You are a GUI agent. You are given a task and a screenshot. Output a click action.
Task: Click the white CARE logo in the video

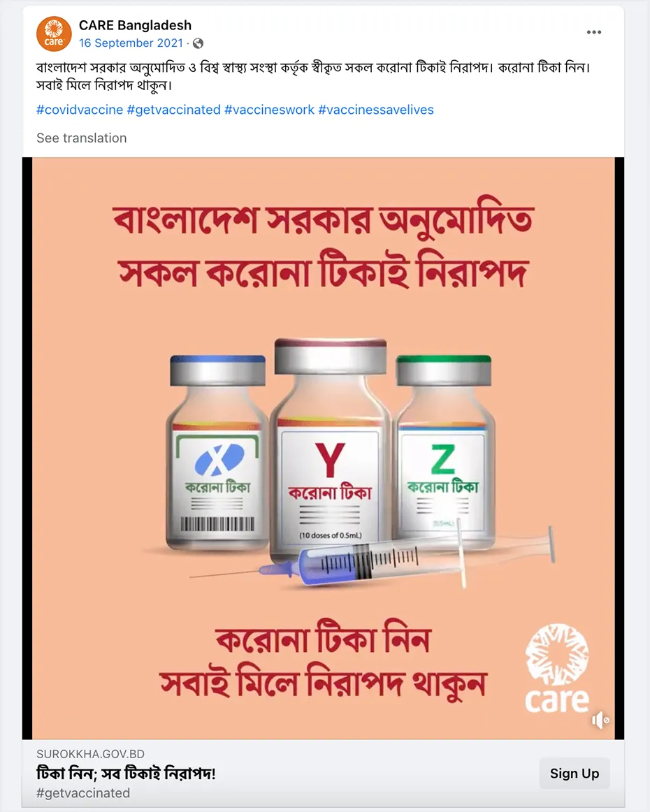[x=557, y=668]
